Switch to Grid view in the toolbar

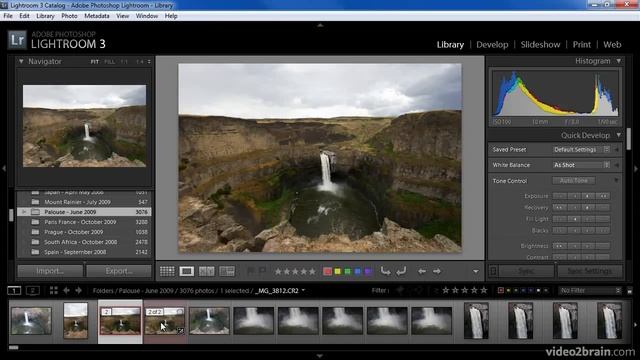coord(167,271)
